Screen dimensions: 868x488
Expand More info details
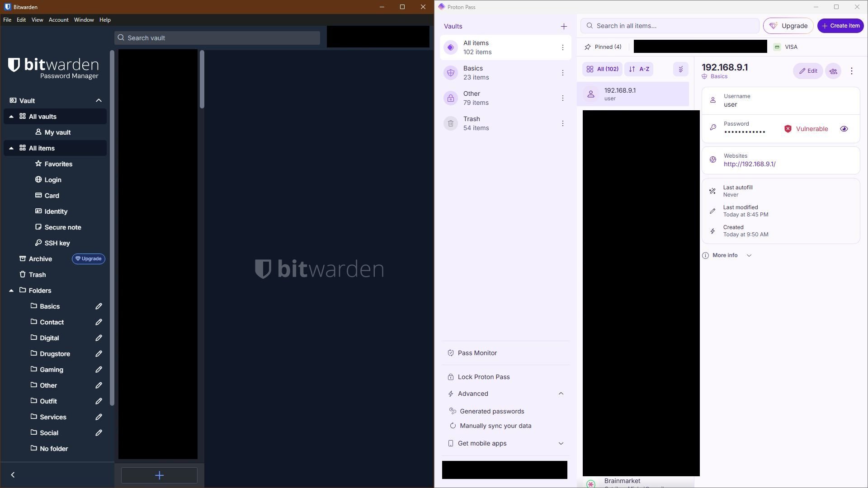tap(727, 255)
